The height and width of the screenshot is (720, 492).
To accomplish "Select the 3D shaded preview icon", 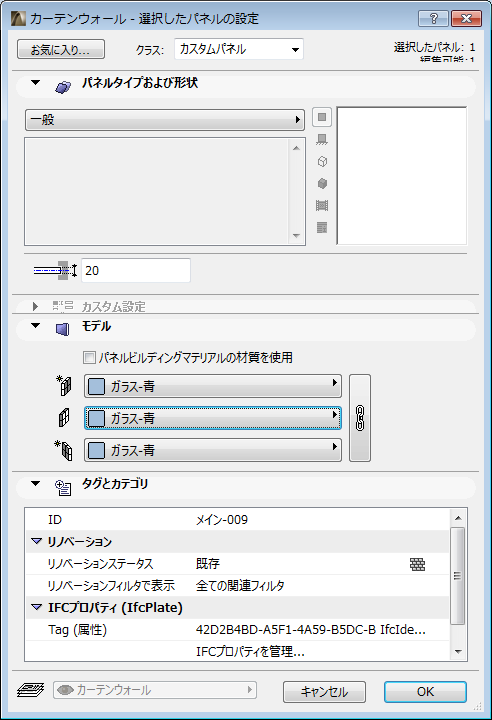I will (322, 184).
